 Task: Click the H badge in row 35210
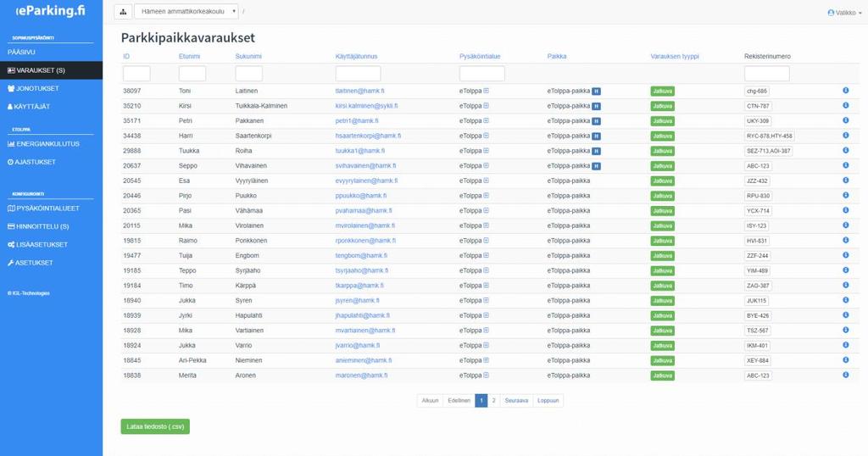click(x=596, y=106)
